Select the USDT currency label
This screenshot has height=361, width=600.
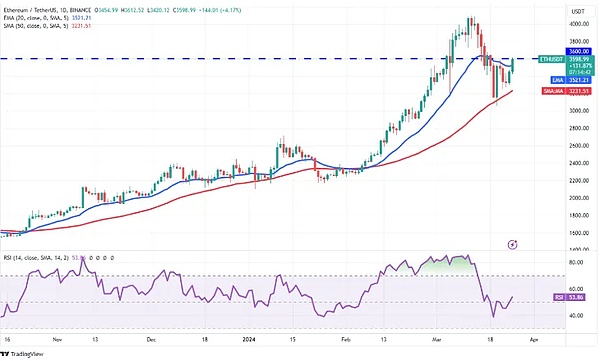(578, 11)
